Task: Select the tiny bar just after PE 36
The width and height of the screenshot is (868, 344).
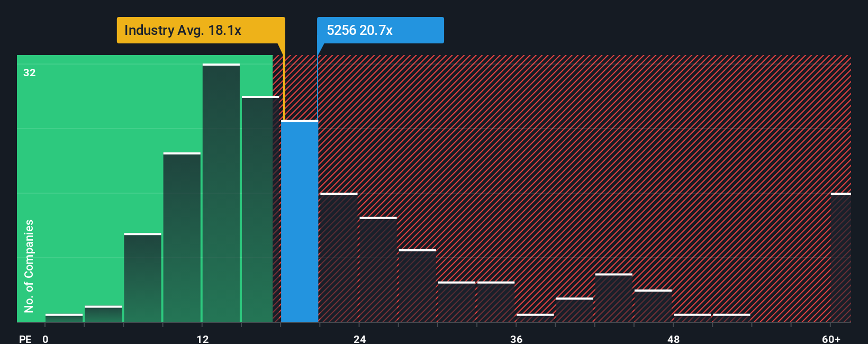Action: 535,318
